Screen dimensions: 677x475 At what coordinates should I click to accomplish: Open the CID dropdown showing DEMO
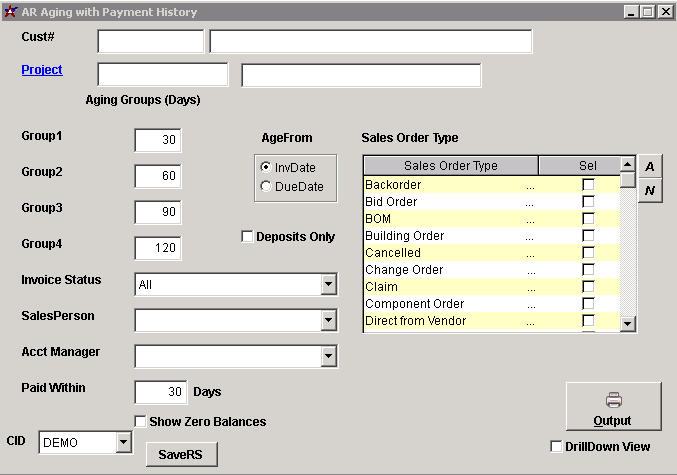click(x=123, y=442)
